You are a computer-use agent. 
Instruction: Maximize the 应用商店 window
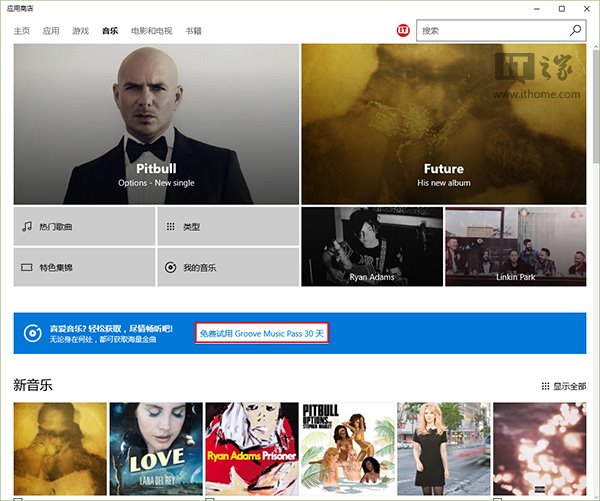coord(562,8)
